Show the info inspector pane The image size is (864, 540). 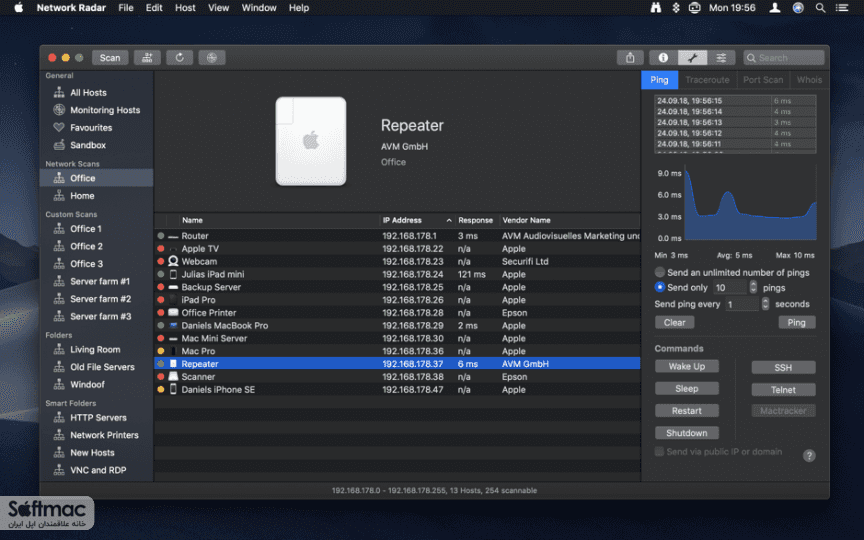click(x=663, y=57)
